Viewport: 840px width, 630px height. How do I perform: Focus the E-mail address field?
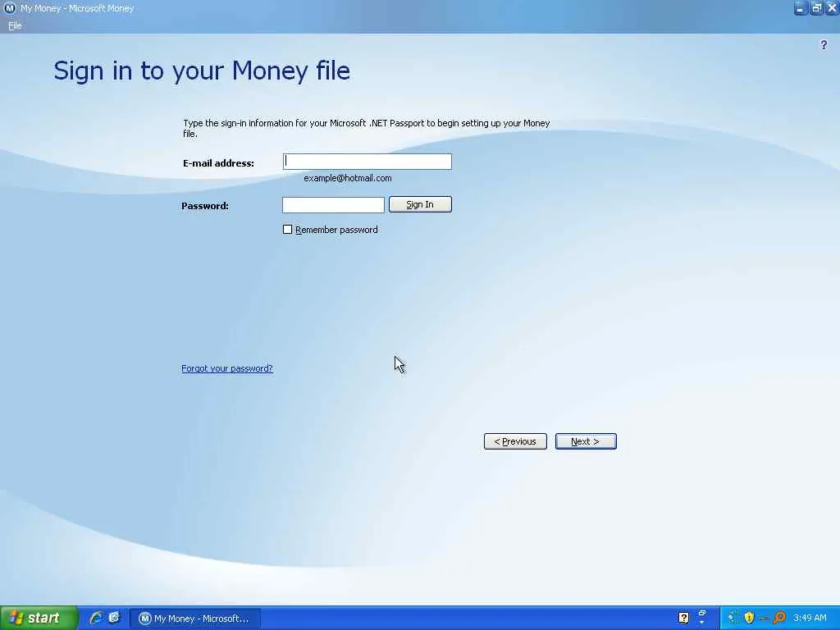(x=367, y=162)
